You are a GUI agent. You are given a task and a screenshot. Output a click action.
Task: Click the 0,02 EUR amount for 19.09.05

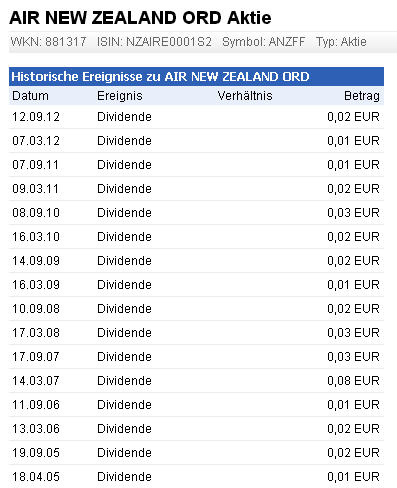pos(353,453)
